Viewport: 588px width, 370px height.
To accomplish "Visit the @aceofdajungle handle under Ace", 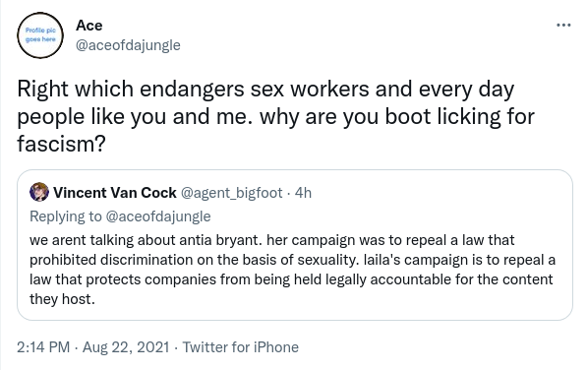I will pyautogui.click(x=128, y=45).
